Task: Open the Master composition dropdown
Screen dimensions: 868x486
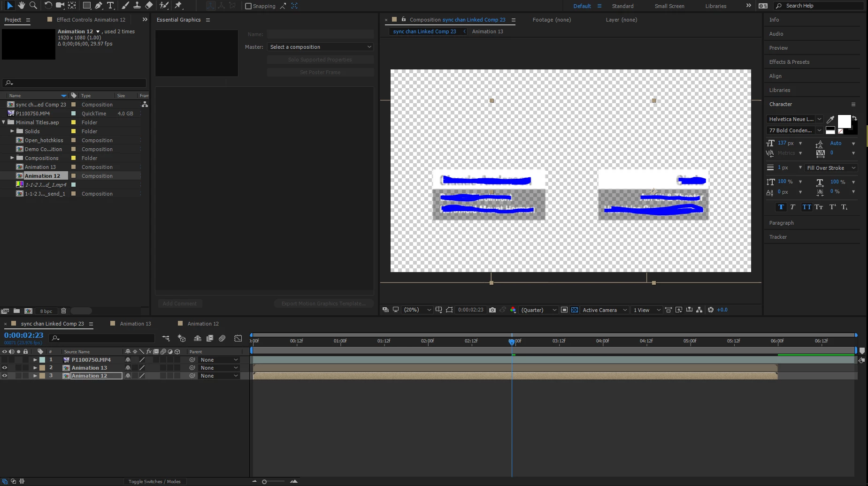Action: click(x=321, y=47)
